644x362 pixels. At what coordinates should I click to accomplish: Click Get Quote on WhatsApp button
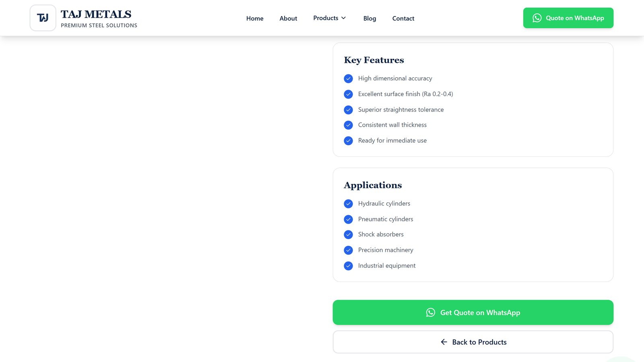coord(473,313)
